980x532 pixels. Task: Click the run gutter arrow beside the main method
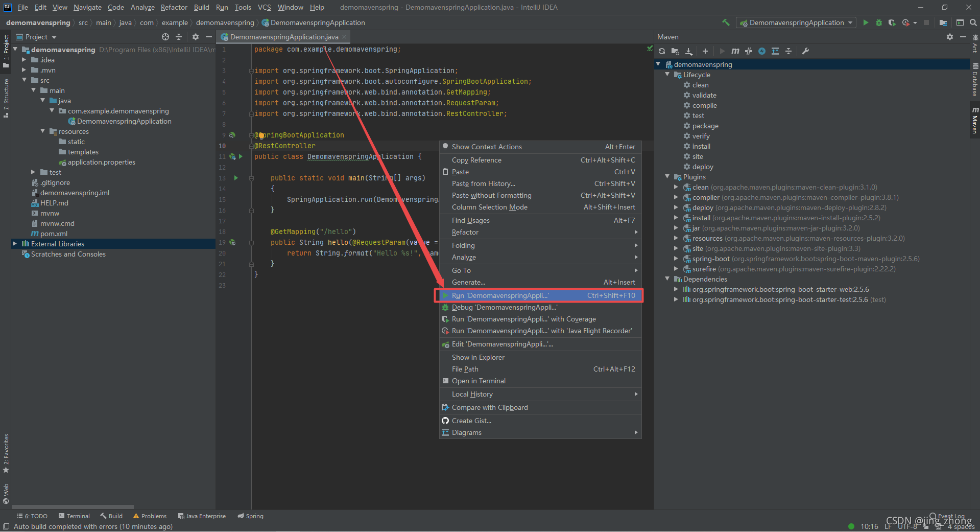pos(236,178)
